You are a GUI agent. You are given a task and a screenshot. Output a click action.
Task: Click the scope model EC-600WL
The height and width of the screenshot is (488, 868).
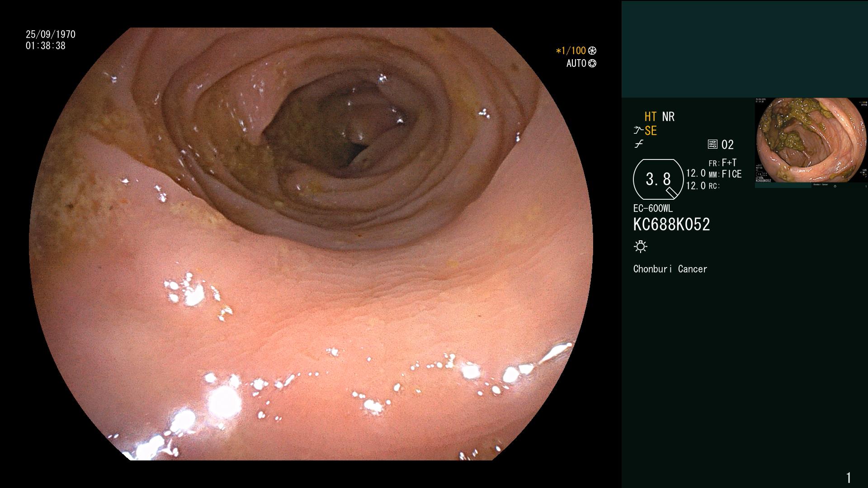pos(653,208)
